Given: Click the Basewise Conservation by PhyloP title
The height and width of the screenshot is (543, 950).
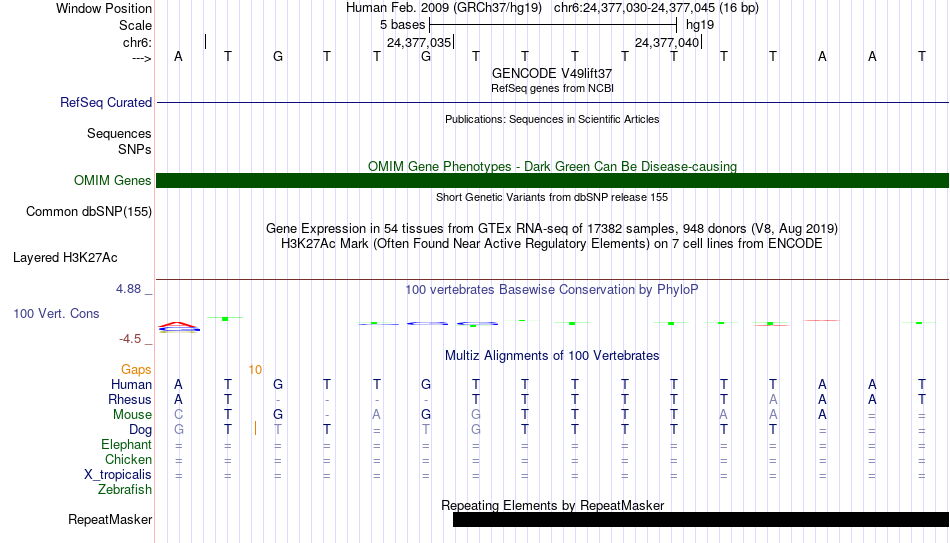Looking at the screenshot, I should (x=552, y=290).
